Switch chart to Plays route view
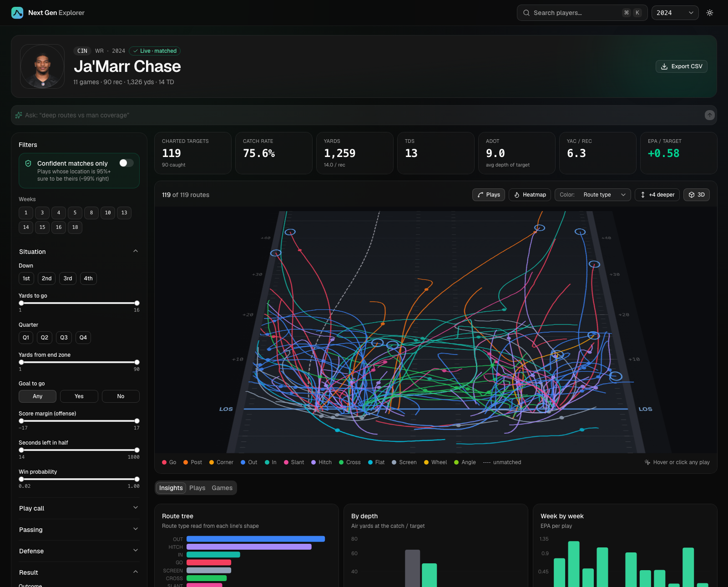 pos(489,195)
